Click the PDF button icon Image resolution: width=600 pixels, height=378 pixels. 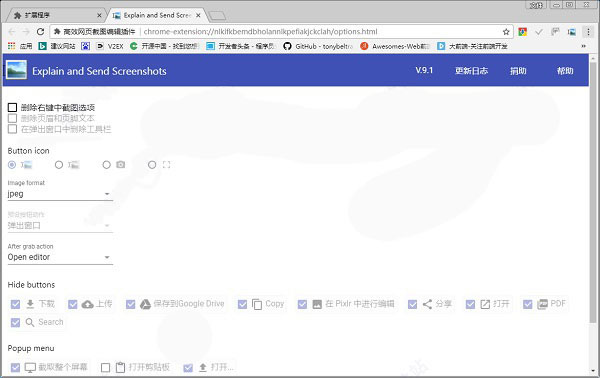542,304
